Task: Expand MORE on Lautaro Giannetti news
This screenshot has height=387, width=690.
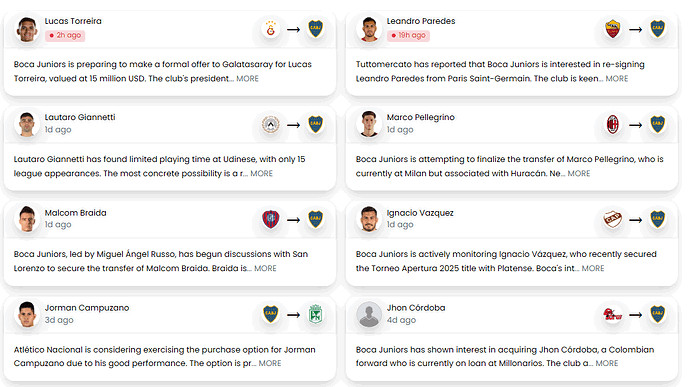Action: point(261,173)
